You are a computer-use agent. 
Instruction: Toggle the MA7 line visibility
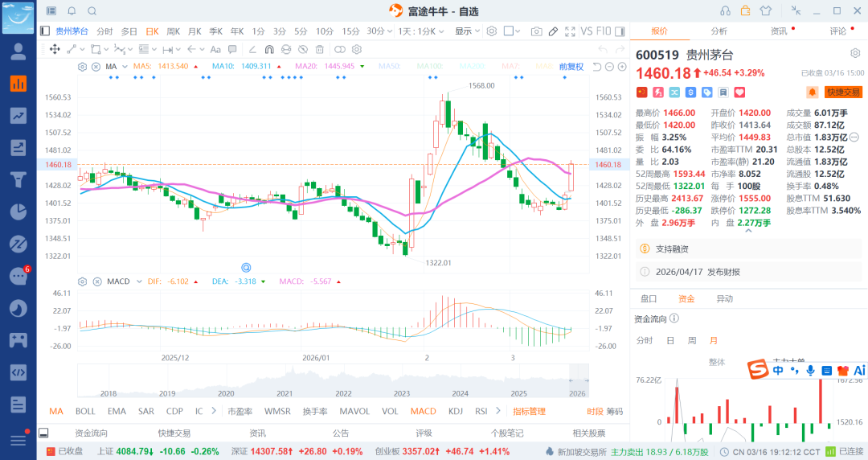[x=510, y=67]
